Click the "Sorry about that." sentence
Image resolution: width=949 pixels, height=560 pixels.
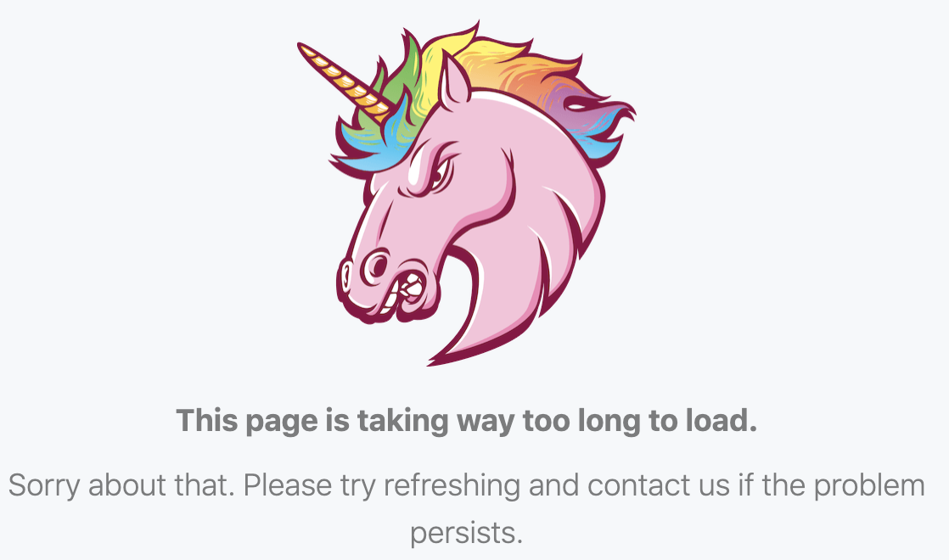coord(121,485)
